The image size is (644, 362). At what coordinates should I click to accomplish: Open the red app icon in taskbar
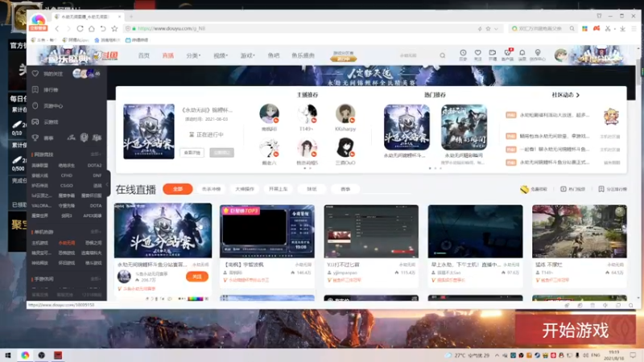click(x=58, y=355)
